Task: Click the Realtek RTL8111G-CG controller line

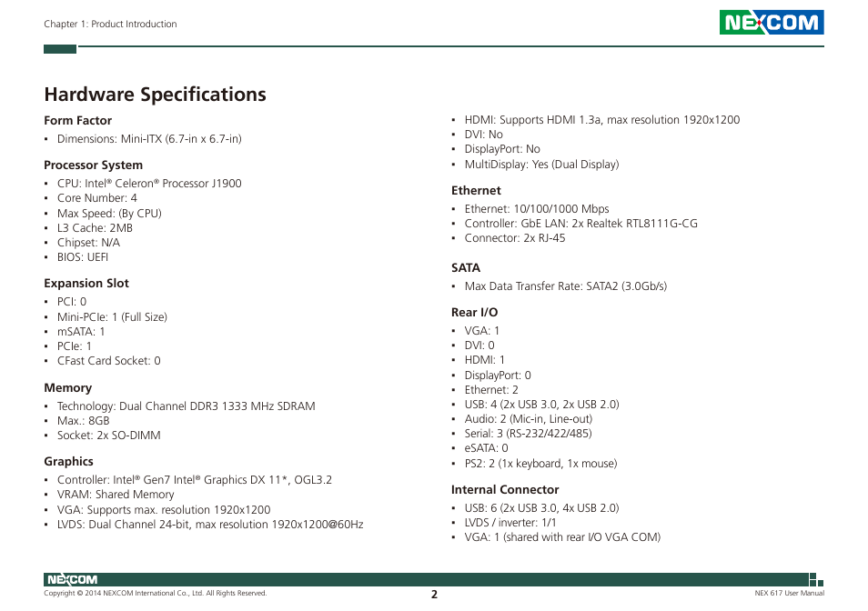Action: point(580,224)
